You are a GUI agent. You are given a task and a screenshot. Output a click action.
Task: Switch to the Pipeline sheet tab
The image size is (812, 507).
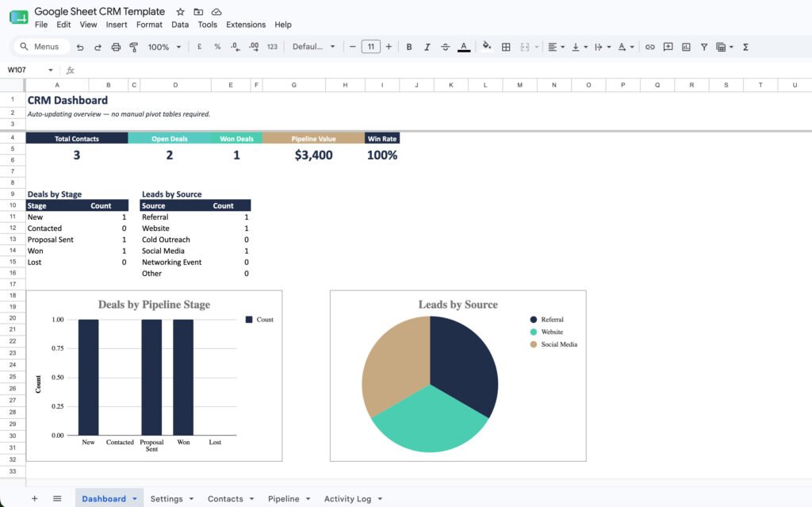tap(283, 499)
